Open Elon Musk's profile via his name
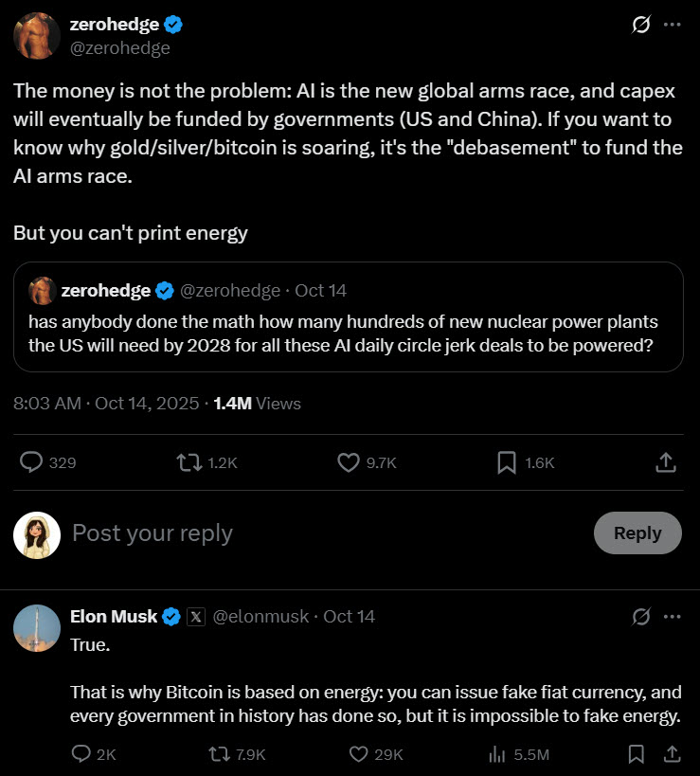 point(114,616)
